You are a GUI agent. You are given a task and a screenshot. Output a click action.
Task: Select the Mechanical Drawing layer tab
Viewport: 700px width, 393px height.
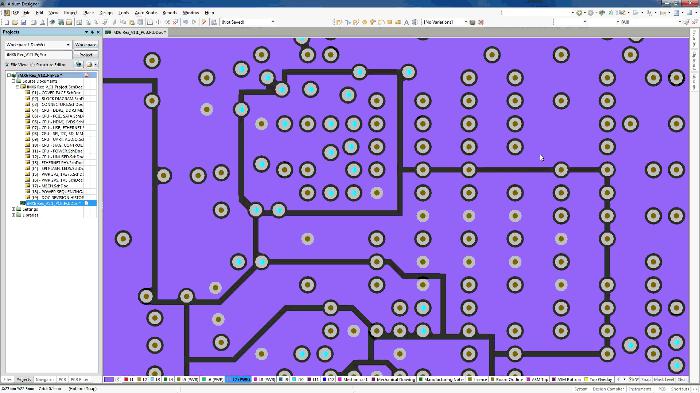[393, 380]
